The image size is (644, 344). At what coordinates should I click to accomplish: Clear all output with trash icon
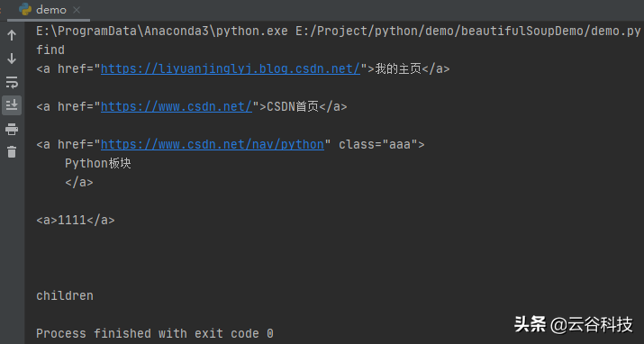coord(12,152)
